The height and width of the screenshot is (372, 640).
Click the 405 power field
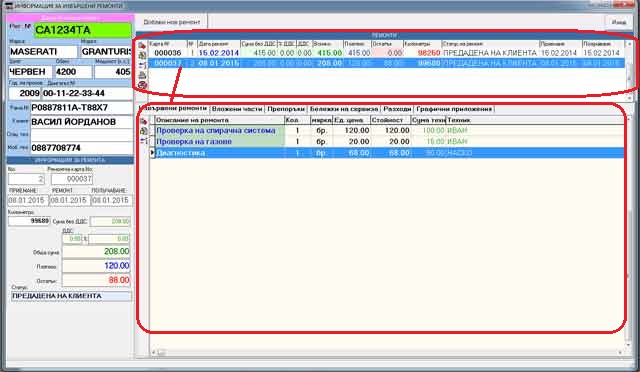click(113, 72)
